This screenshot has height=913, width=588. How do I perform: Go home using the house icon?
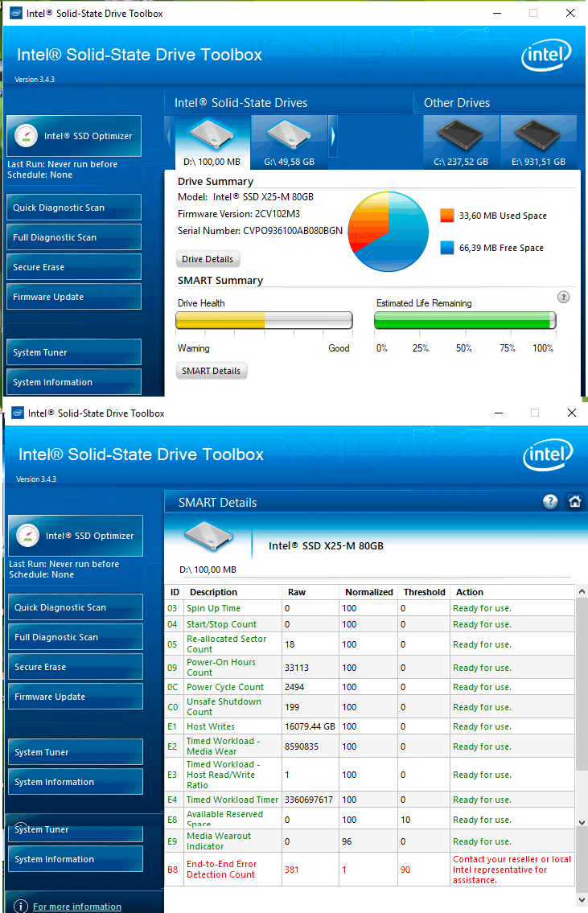tap(574, 501)
